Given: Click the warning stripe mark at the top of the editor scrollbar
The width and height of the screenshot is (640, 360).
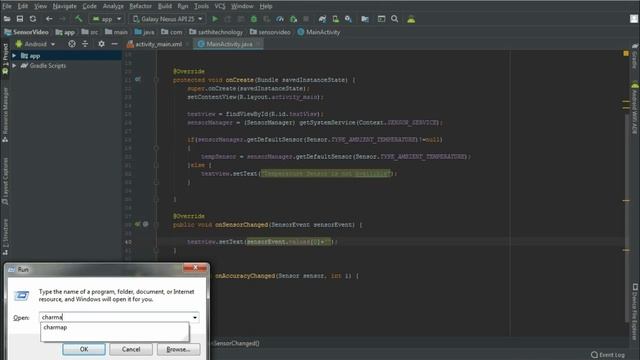Looking at the screenshot, I should pyautogui.click(x=626, y=100).
